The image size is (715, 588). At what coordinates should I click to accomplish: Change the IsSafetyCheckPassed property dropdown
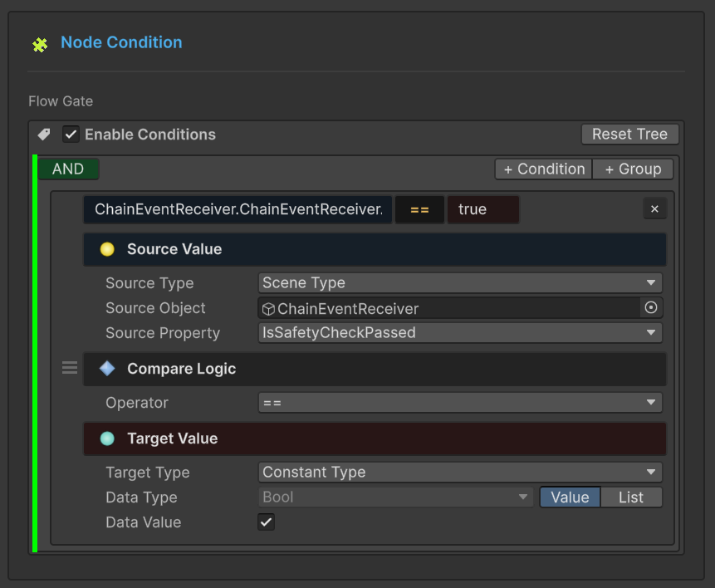(459, 333)
